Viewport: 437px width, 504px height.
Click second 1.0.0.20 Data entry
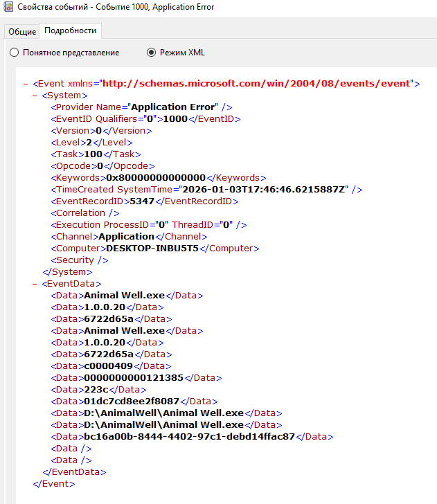tap(107, 343)
